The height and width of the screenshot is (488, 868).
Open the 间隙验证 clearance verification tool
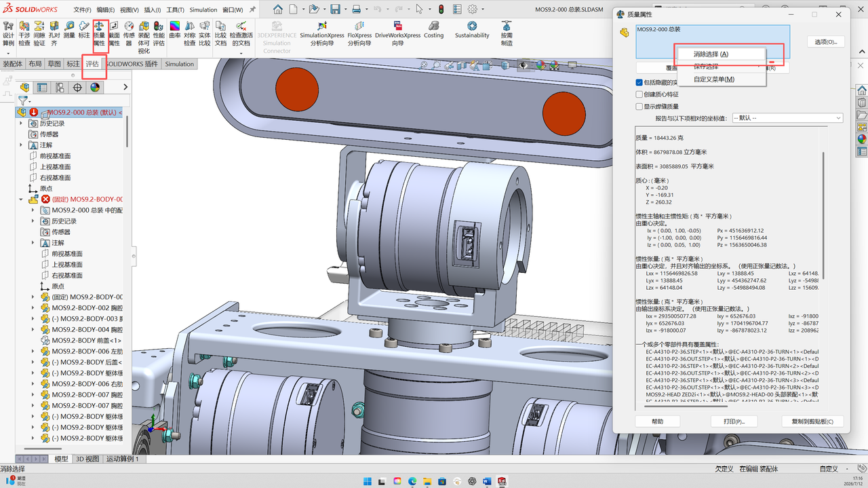coord(39,34)
